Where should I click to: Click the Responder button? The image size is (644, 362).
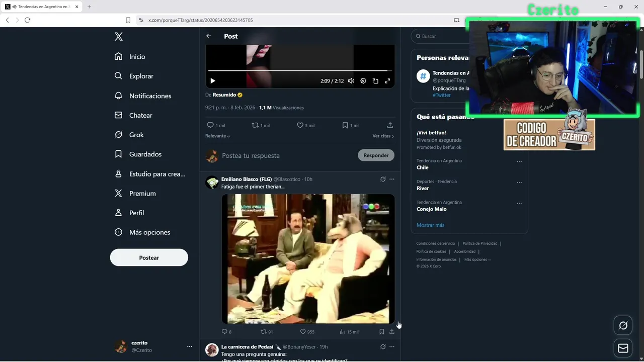click(376, 155)
